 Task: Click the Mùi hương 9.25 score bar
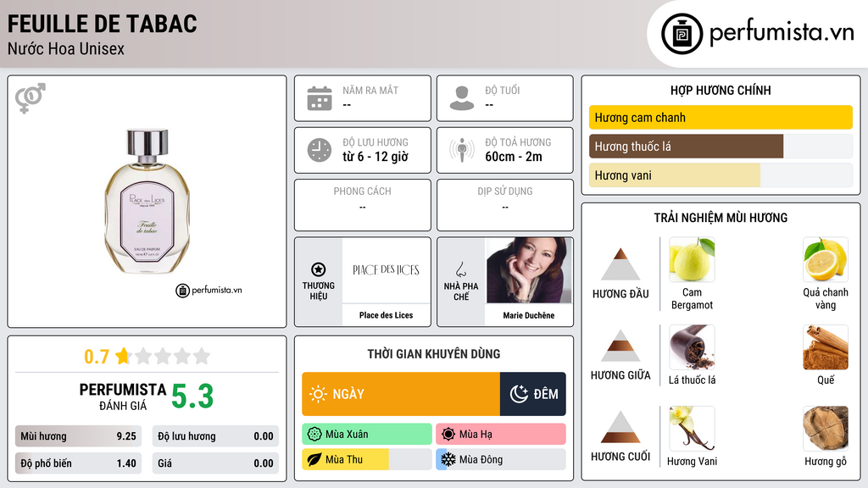tap(78, 436)
